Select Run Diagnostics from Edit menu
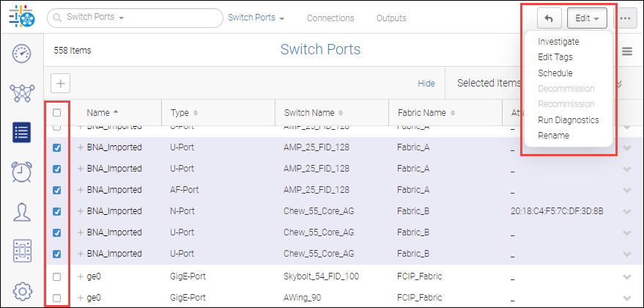644x308 pixels. pyautogui.click(x=568, y=120)
